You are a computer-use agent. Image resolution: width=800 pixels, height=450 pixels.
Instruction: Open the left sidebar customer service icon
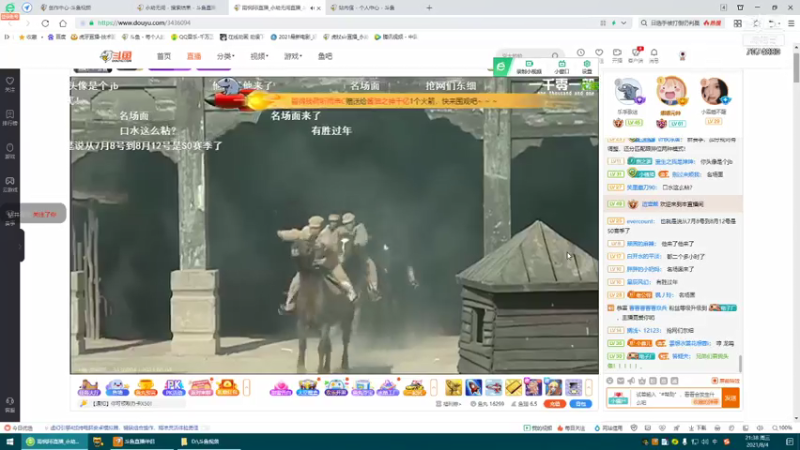click(10, 404)
